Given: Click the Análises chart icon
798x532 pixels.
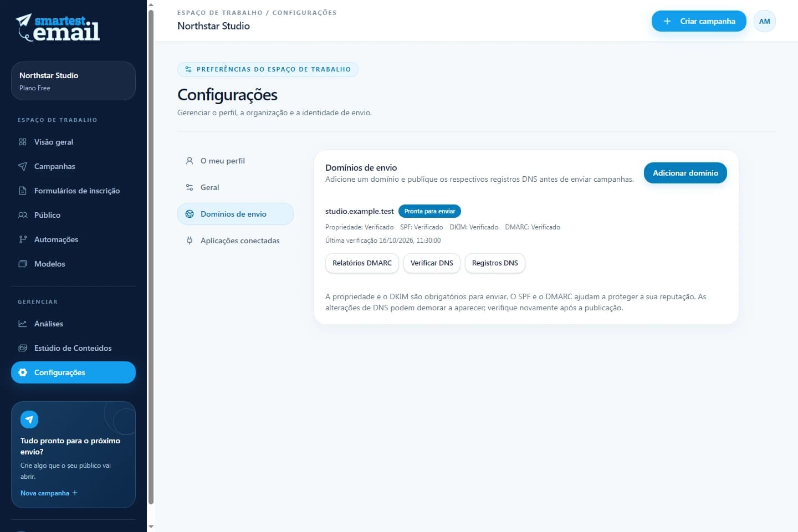Looking at the screenshot, I should click(23, 324).
